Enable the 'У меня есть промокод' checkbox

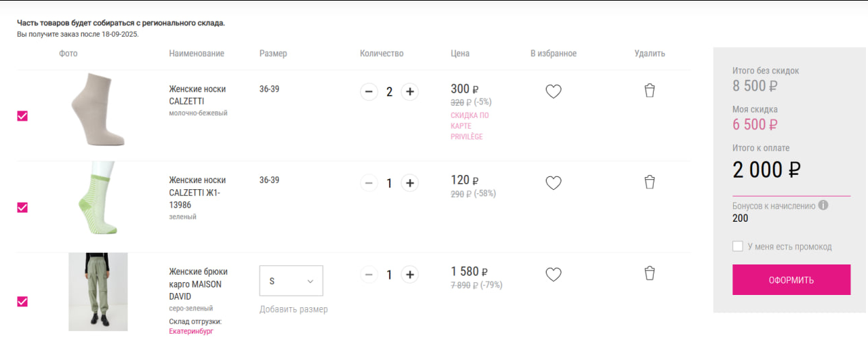tap(738, 246)
